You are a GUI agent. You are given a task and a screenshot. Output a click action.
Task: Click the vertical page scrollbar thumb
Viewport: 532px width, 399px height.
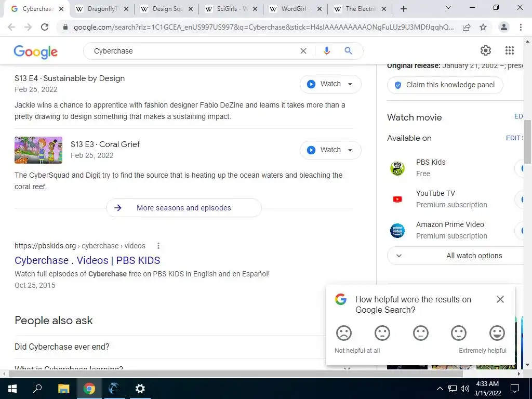tap(527, 142)
